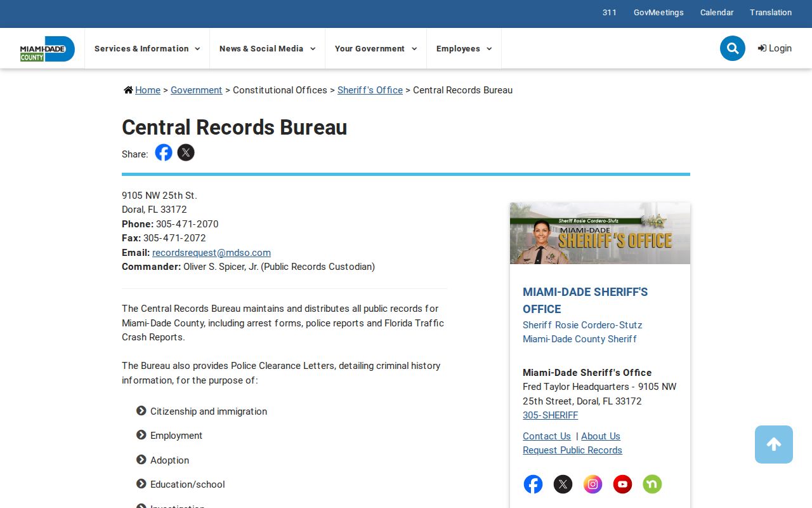Email recordsrequest@mdso.com
Viewport: 812px width, 508px height.
tap(211, 253)
